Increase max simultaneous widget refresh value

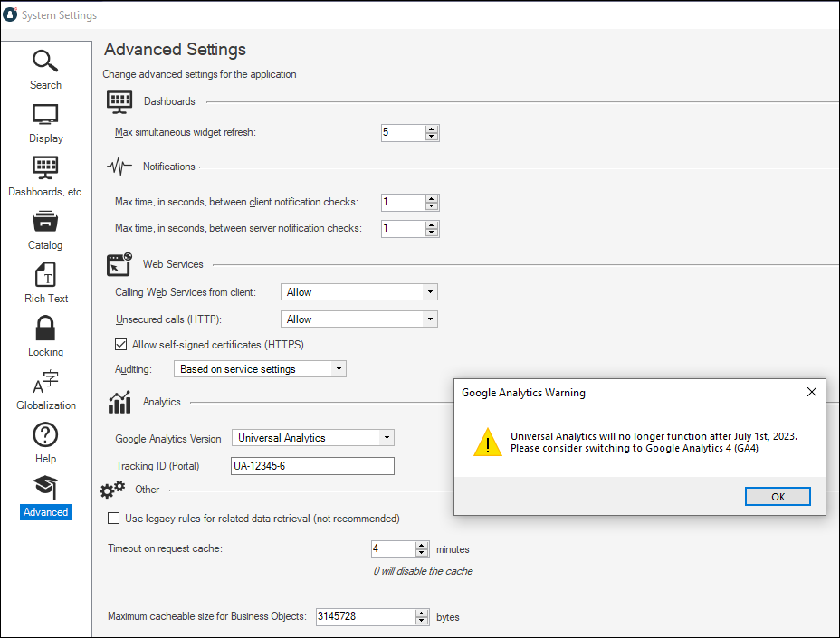click(x=432, y=129)
